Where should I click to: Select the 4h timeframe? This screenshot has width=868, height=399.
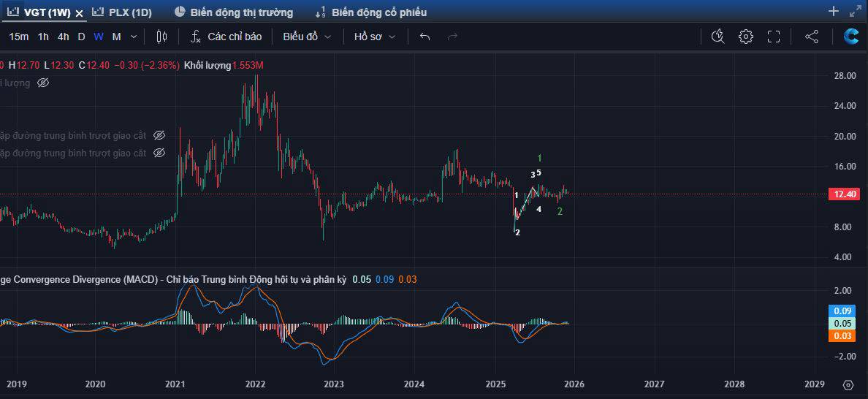(x=64, y=37)
